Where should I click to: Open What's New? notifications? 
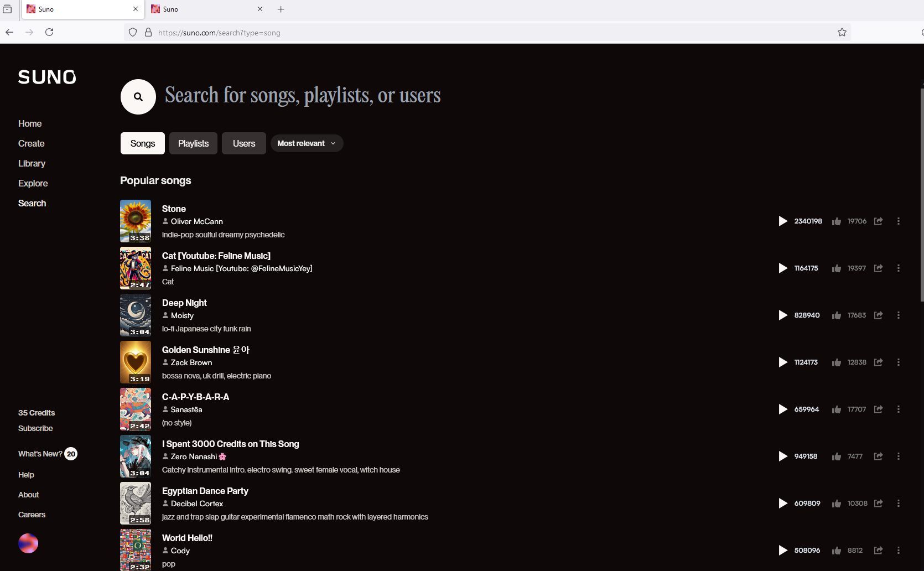(x=47, y=454)
